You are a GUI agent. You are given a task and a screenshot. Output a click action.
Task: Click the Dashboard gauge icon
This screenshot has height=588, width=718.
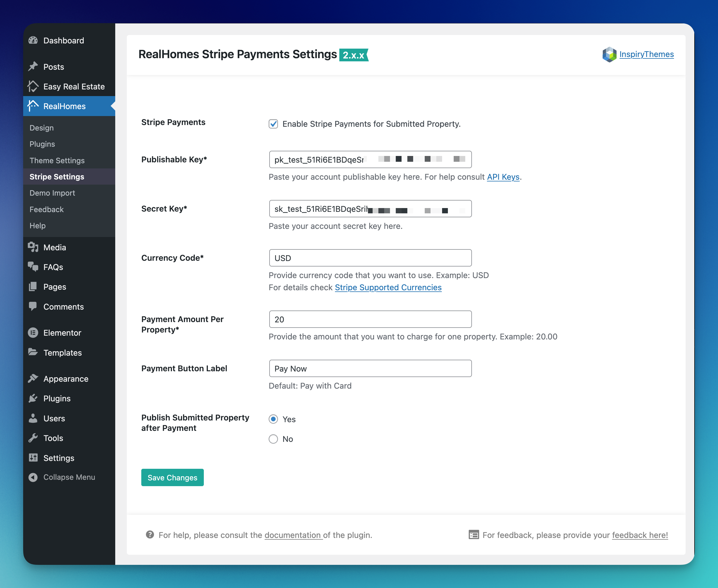pyautogui.click(x=33, y=40)
